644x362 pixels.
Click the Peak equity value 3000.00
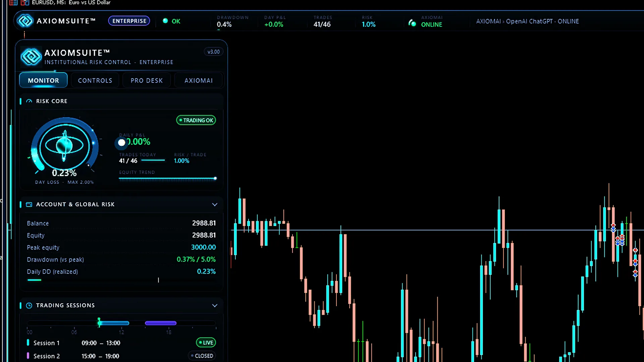coord(204,247)
